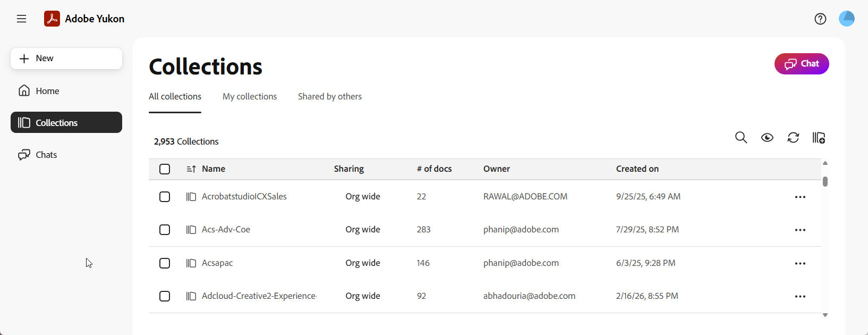Open the Adcloud-Creative2-Experience collection name

(x=259, y=296)
